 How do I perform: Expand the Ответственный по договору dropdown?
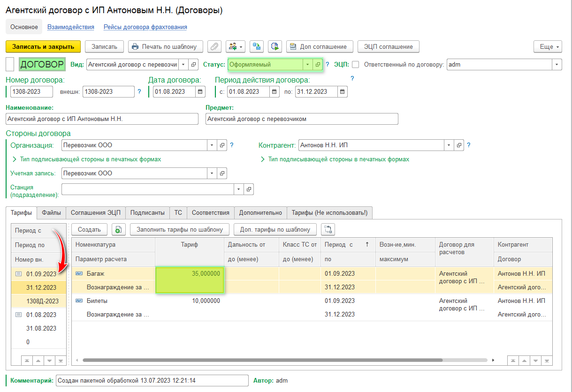click(x=557, y=65)
